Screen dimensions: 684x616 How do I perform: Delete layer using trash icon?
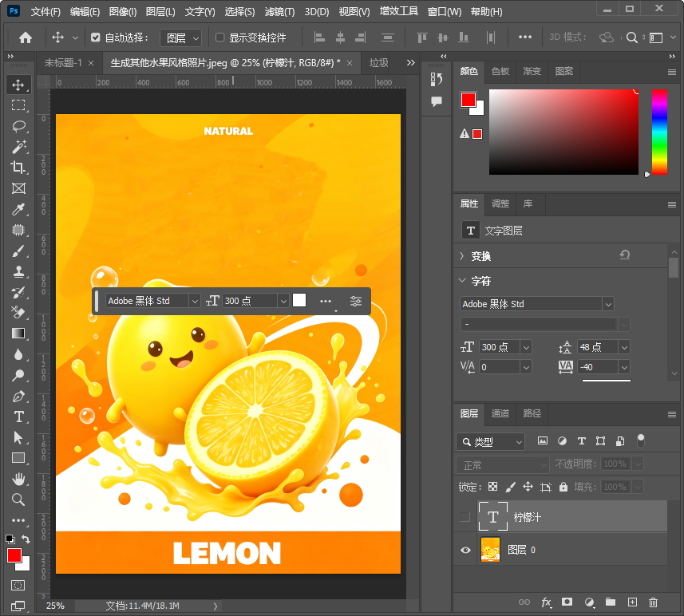point(653,602)
